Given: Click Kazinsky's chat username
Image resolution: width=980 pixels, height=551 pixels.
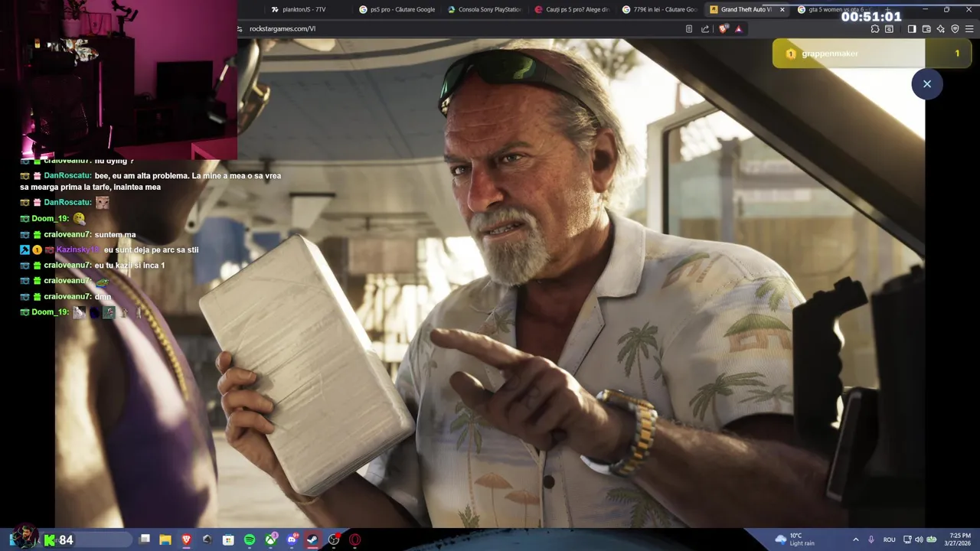Looking at the screenshot, I should [x=78, y=249].
